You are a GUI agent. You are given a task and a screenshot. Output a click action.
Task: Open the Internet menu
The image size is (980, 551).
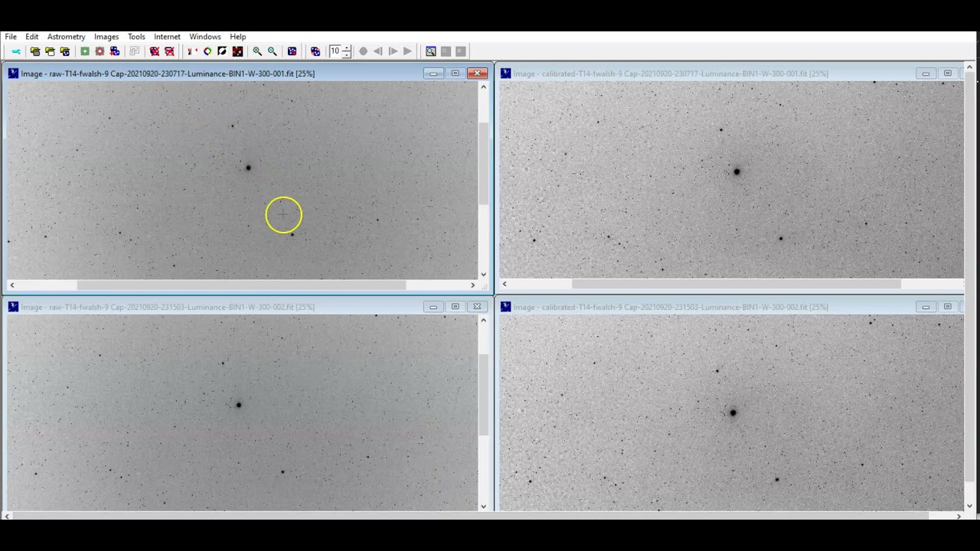[167, 37]
